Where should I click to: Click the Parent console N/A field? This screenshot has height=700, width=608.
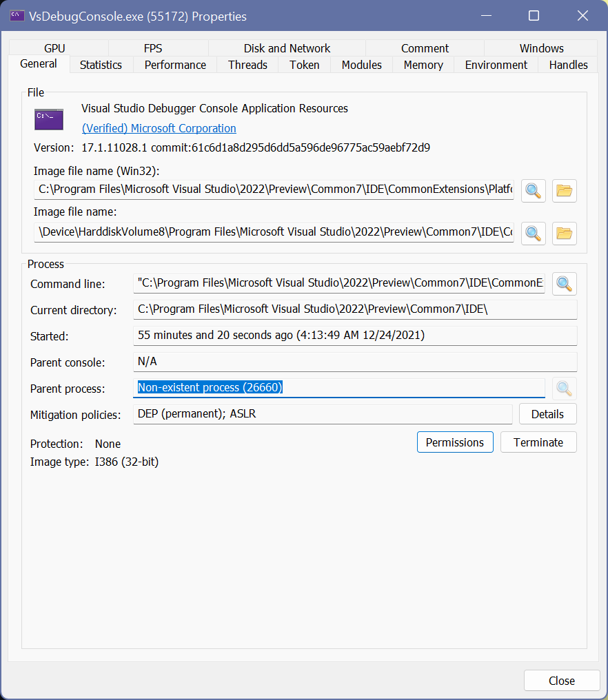click(355, 362)
